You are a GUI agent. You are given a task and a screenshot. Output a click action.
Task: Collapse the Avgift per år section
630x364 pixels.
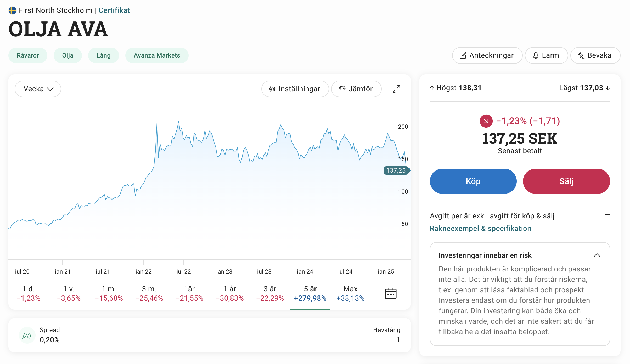tap(607, 215)
